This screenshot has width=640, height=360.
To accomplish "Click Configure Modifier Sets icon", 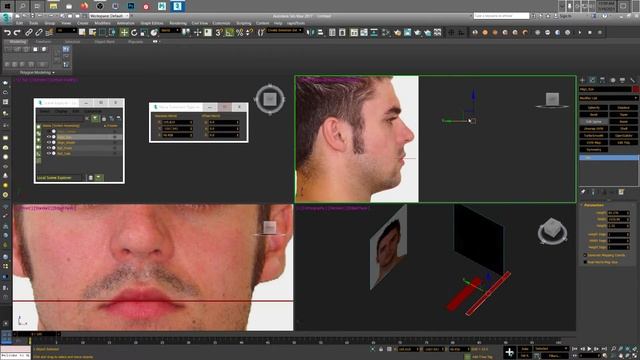I will [621, 192].
